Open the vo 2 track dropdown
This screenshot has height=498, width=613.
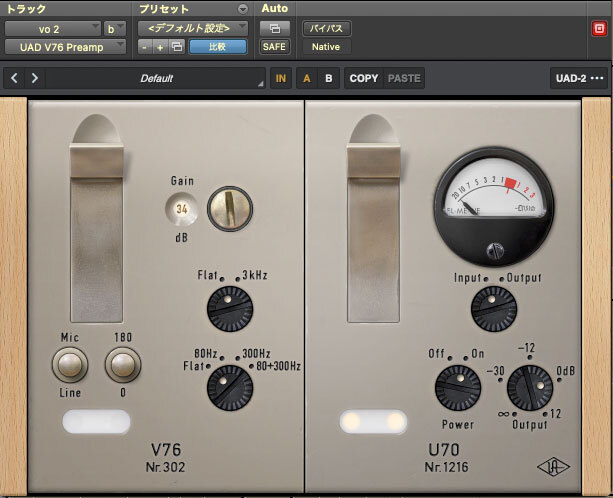(x=52, y=29)
